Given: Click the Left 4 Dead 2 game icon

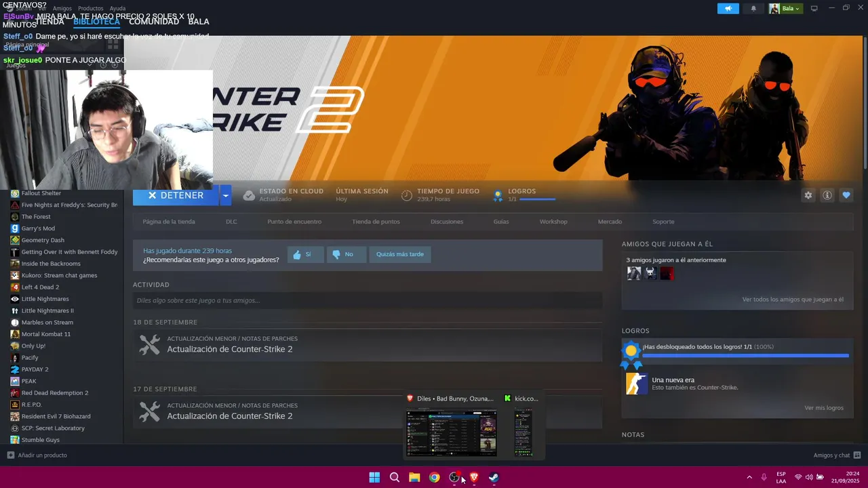Looking at the screenshot, I should pyautogui.click(x=15, y=287).
